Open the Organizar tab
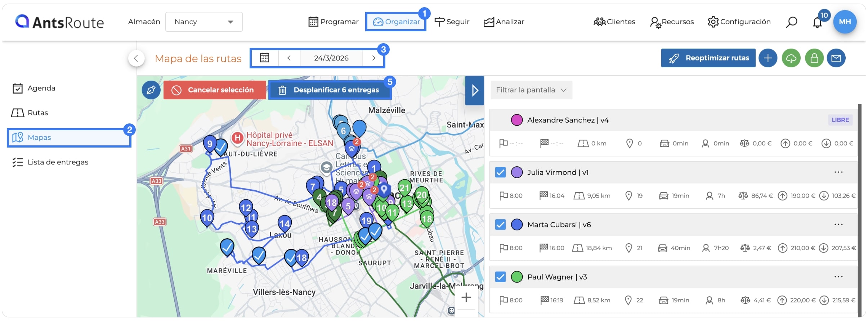The image size is (868, 321). 396,22
